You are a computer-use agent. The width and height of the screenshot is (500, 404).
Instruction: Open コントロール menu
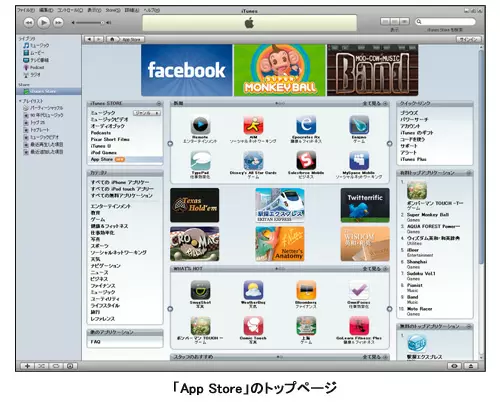click(70, 10)
